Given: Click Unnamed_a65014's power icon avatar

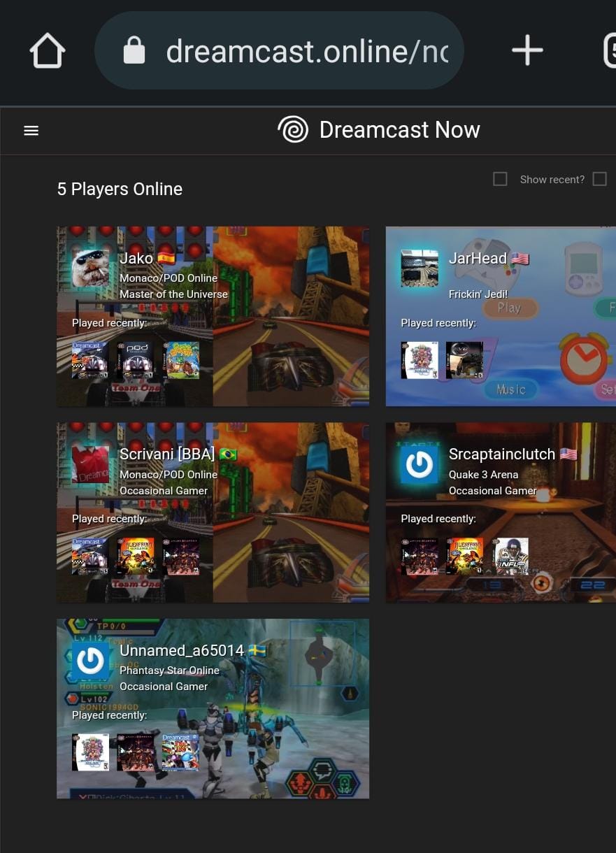Looking at the screenshot, I should click(91, 661).
